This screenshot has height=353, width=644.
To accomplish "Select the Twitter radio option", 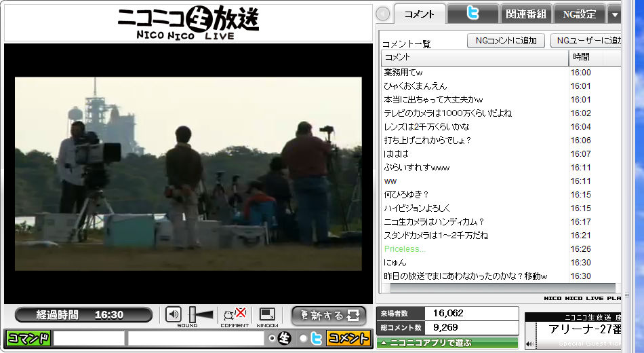I will pyautogui.click(x=304, y=338).
